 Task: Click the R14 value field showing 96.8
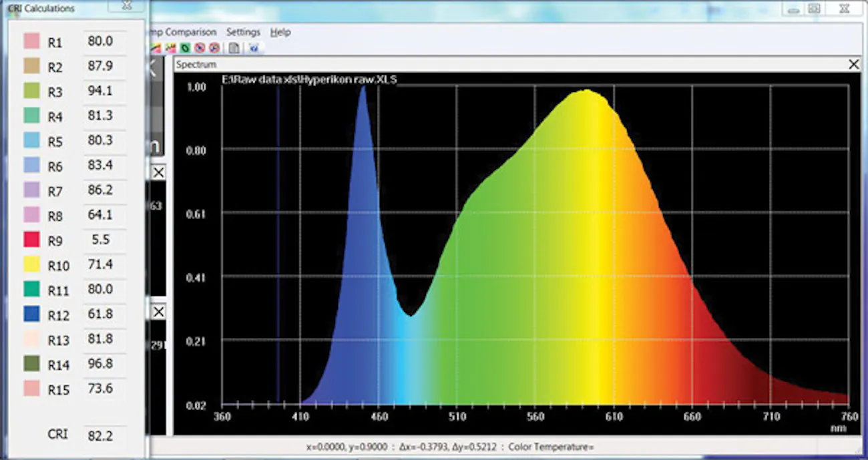click(x=104, y=364)
